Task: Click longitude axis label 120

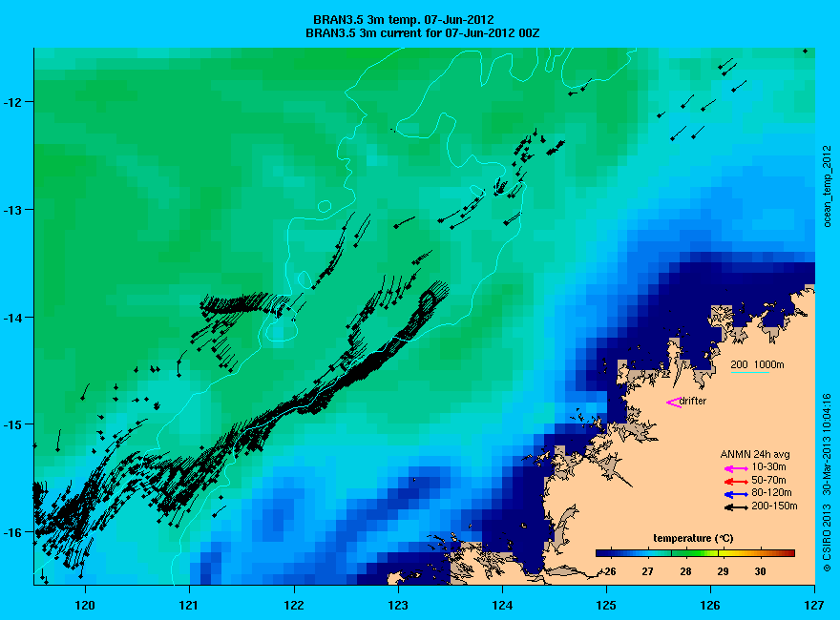Action: tap(85, 606)
